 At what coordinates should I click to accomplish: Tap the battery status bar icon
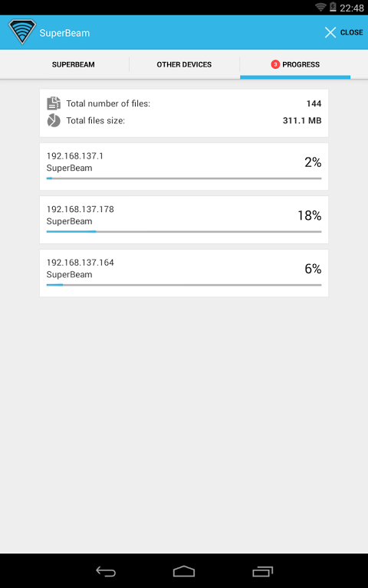pyautogui.click(x=333, y=7)
